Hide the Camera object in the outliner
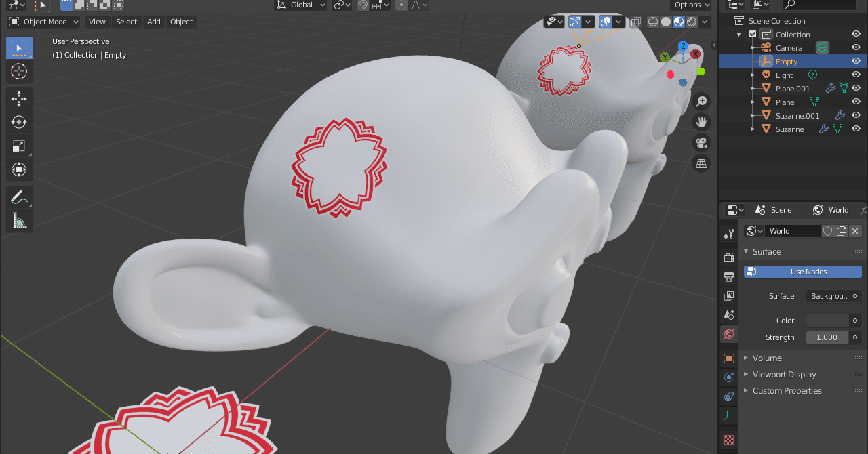The height and width of the screenshot is (454, 868). [x=856, y=47]
